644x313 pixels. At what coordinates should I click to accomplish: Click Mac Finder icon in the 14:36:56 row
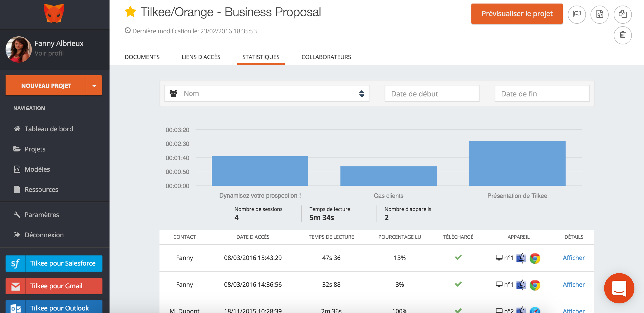[521, 285]
